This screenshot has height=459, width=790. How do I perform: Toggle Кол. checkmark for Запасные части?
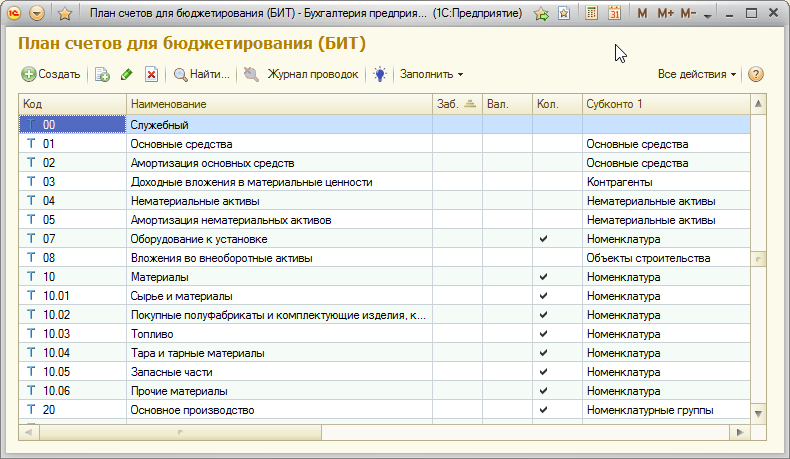(543, 372)
